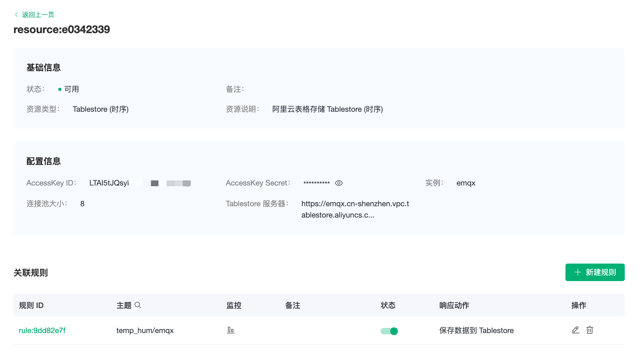
Task: Click the pencil edit icon for the rule
Action: click(575, 330)
